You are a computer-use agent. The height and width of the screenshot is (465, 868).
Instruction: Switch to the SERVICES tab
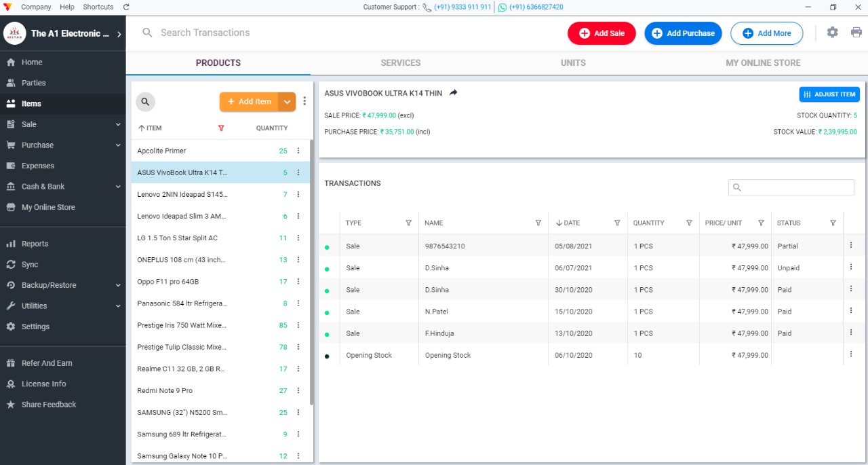pyautogui.click(x=400, y=62)
